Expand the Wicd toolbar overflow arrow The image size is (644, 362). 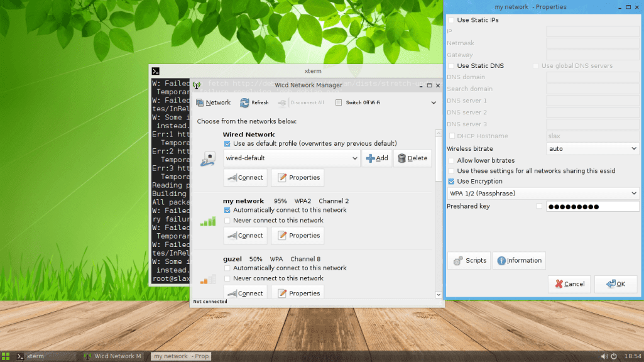coord(434,102)
